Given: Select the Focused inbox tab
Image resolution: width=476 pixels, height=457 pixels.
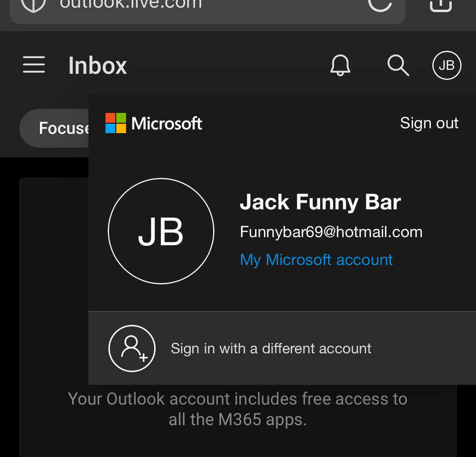Looking at the screenshot, I should [55, 128].
